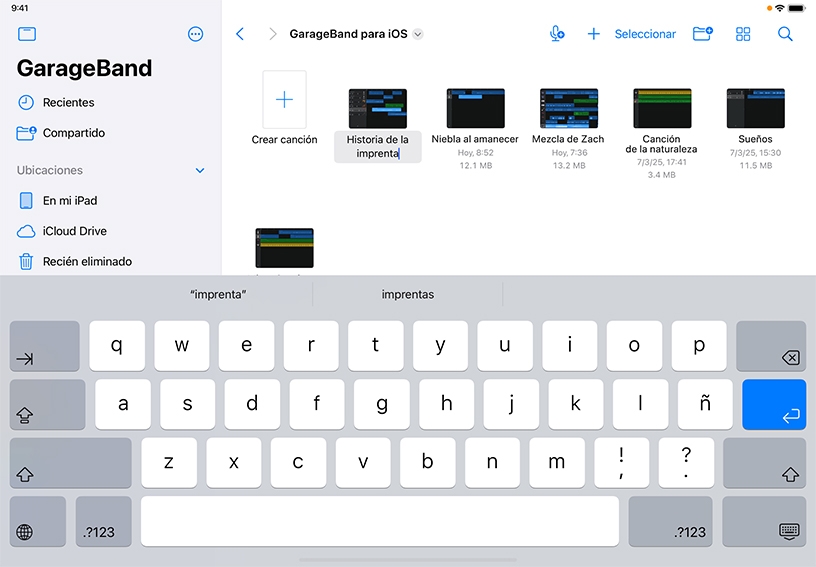Tap the q key
Image resolution: width=816 pixels, height=567 pixels.
click(117, 346)
